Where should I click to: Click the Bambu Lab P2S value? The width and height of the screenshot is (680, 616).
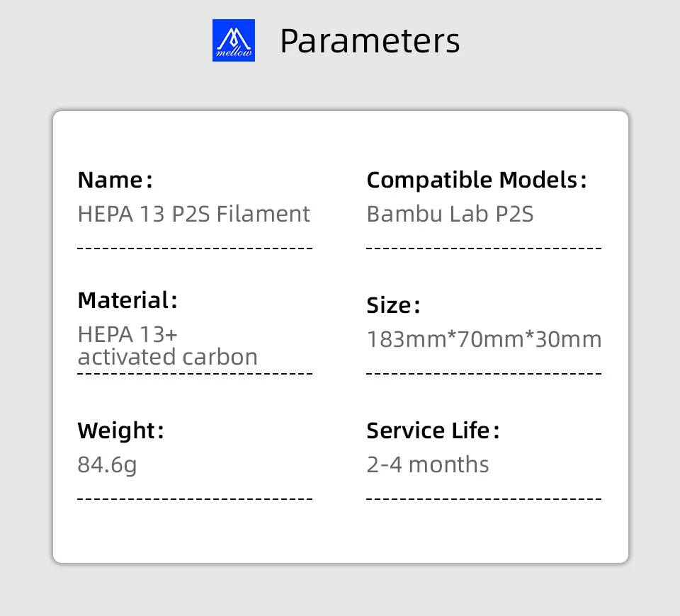[450, 214]
